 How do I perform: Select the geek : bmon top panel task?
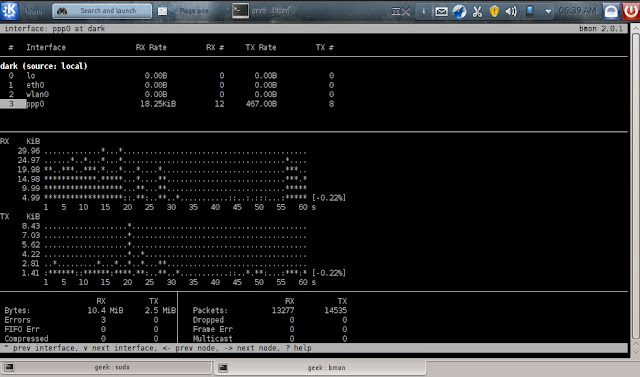point(271,11)
